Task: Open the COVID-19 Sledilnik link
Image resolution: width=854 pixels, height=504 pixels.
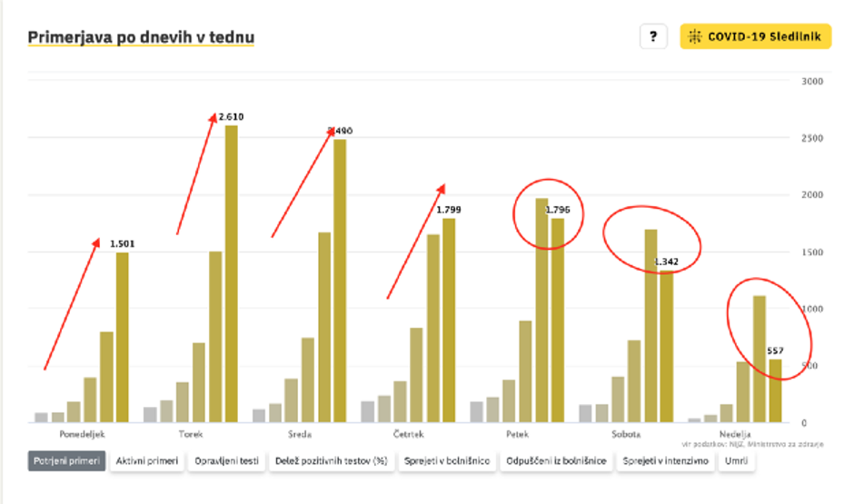Action: [755, 36]
